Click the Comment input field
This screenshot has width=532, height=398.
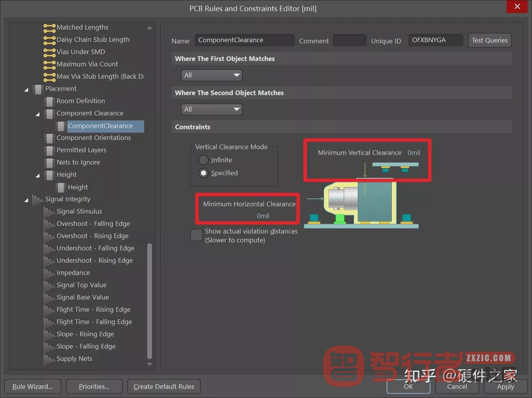click(350, 40)
